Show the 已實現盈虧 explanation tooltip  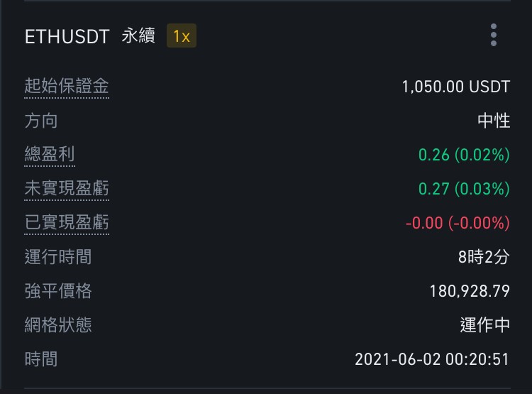click(x=67, y=222)
